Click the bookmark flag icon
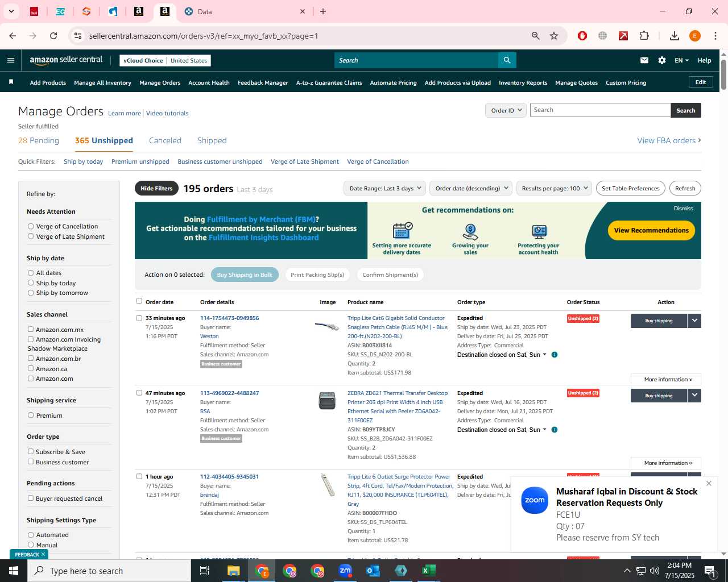The height and width of the screenshot is (582, 728). point(11,82)
